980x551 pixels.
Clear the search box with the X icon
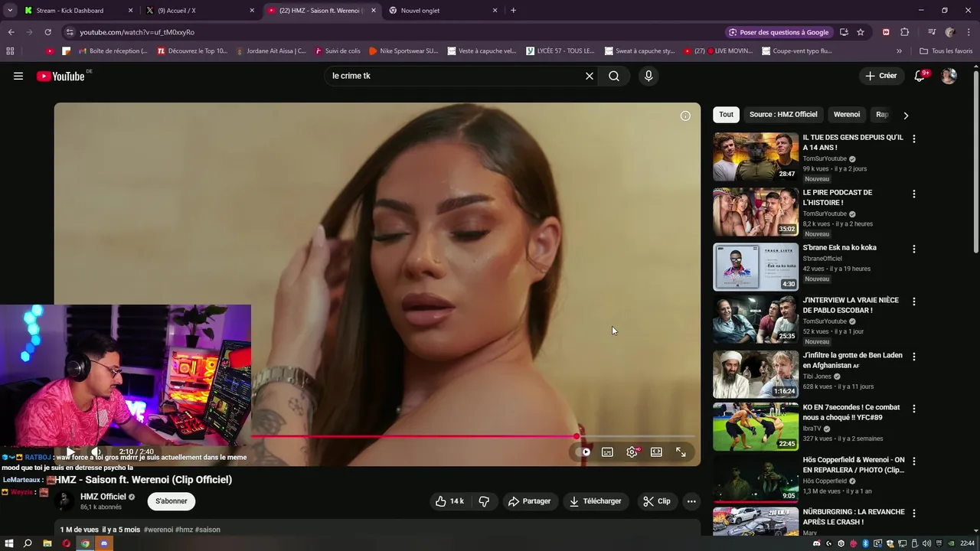(x=590, y=76)
